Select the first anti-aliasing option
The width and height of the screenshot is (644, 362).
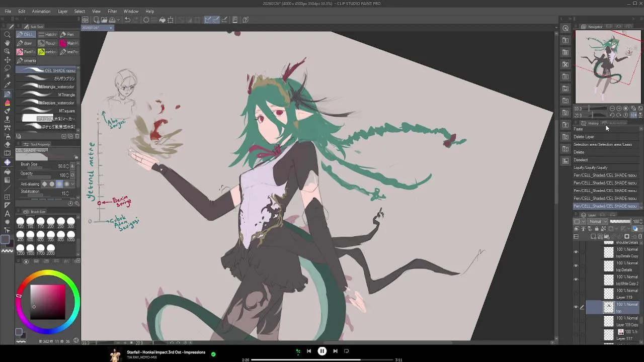point(45,184)
